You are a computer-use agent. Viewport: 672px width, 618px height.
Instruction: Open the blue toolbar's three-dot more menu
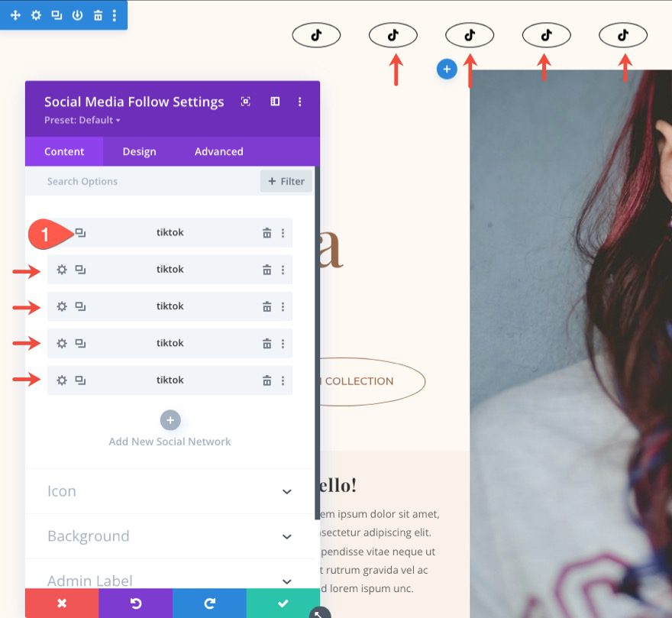(x=115, y=15)
